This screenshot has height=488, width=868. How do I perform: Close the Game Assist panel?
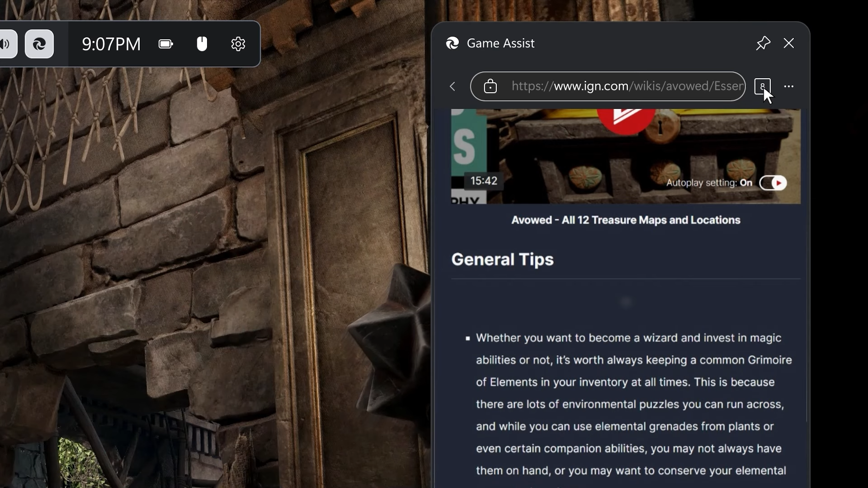click(x=789, y=43)
